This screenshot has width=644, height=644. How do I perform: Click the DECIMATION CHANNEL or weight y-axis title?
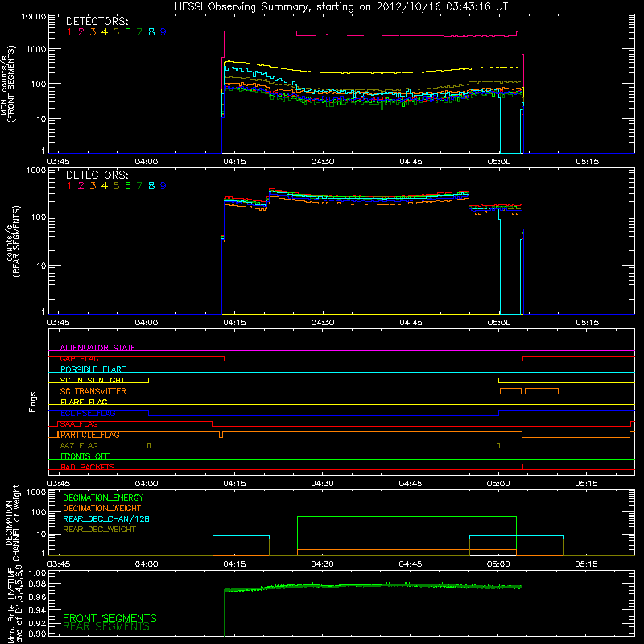(12, 522)
